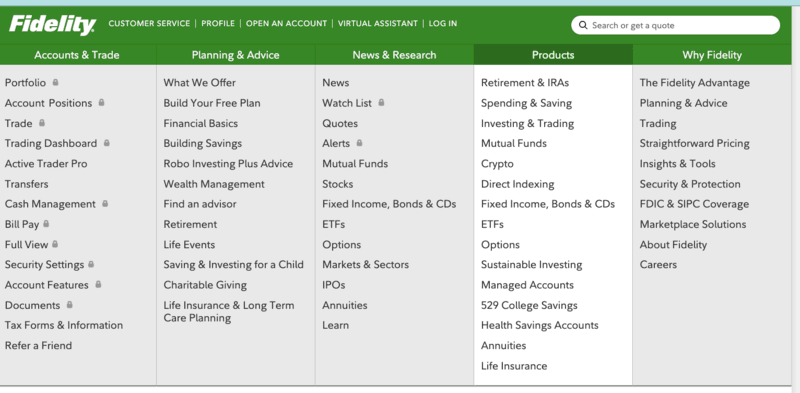This screenshot has height=393, width=800.
Task: Click the lock icon beside Watch List
Action: point(381,102)
